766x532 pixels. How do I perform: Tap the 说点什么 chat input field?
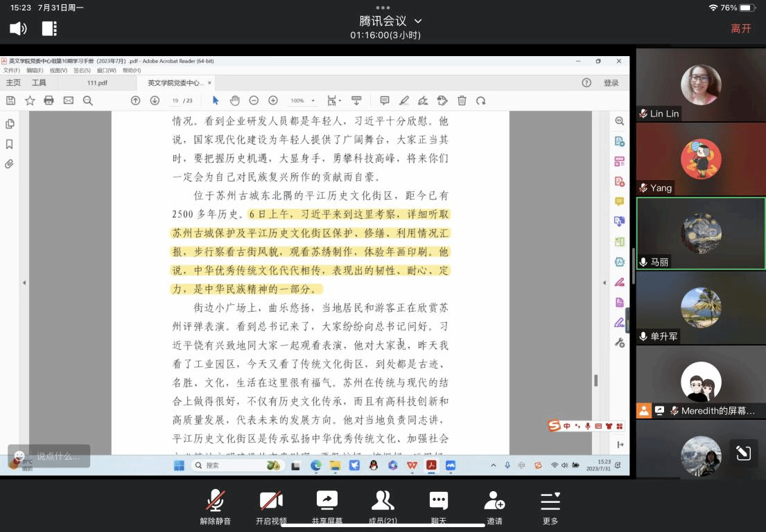click(x=58, y=456)
